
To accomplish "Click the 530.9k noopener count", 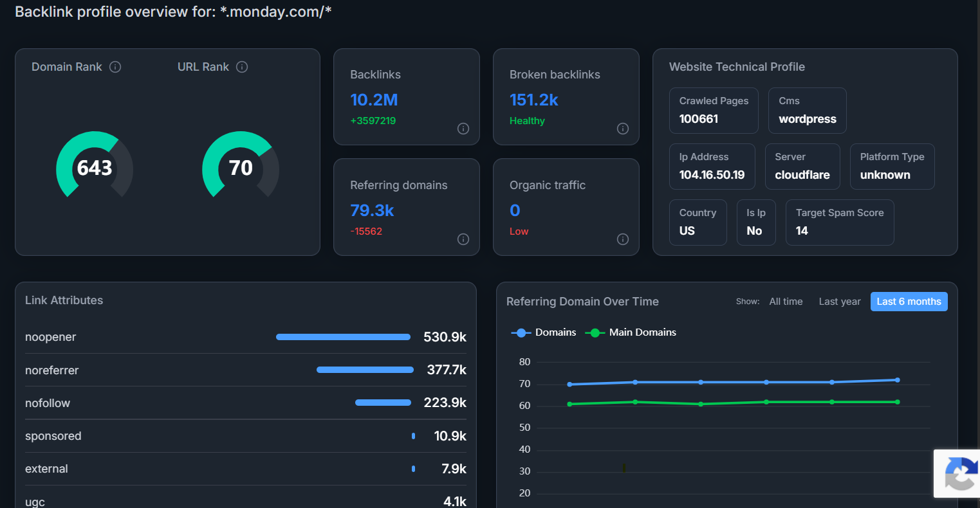I will tap(445, 337).
